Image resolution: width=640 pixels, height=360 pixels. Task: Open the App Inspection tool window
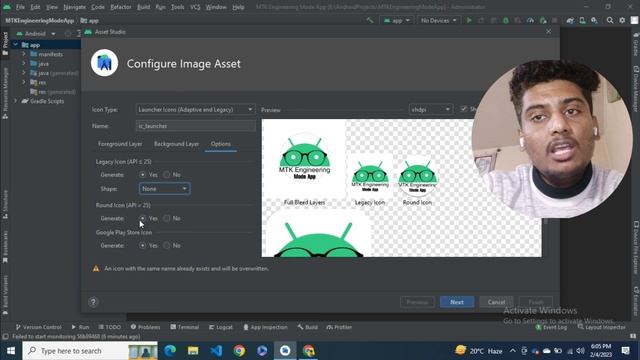tap(265, 327)
